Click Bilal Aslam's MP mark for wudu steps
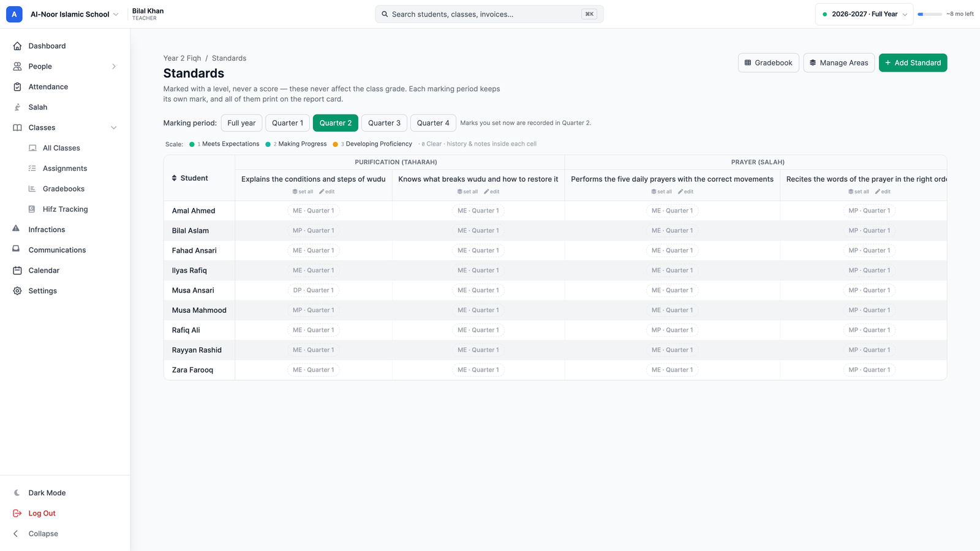Viewport: 980px width, 551px height. coord(314,231)
